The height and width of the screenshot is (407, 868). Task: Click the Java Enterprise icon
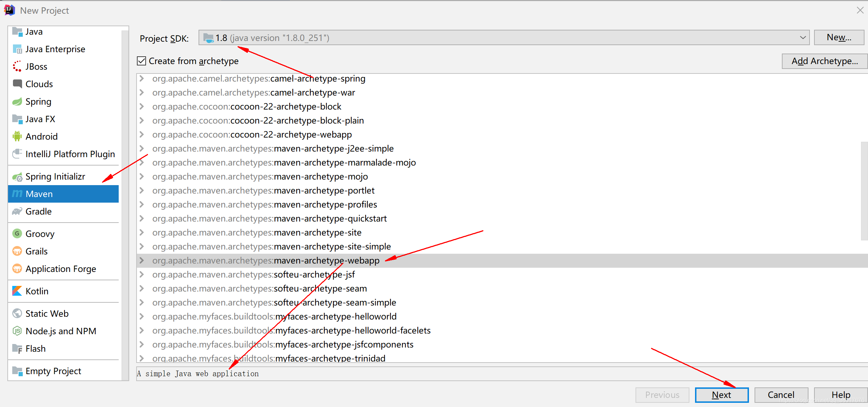(x=17, y=49)
